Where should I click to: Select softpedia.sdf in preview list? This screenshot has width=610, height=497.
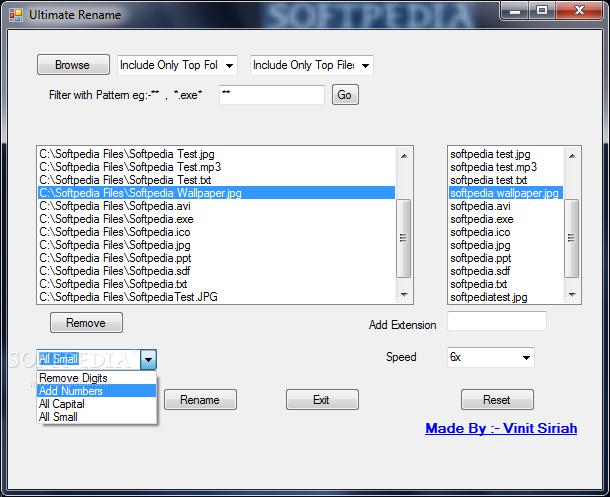click(506, 271)
